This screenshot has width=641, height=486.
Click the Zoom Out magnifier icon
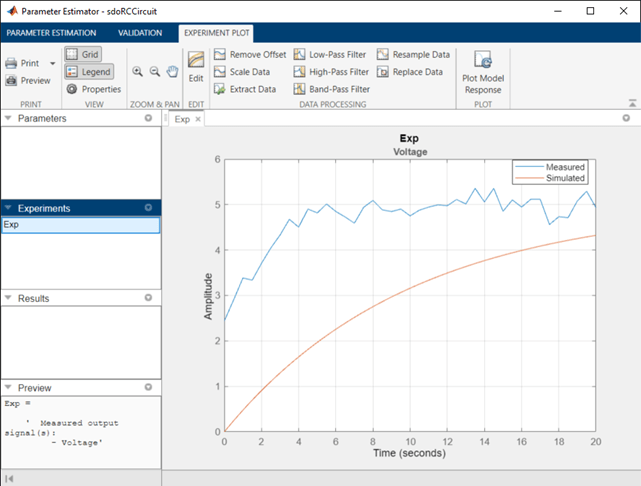pos(155,72)
